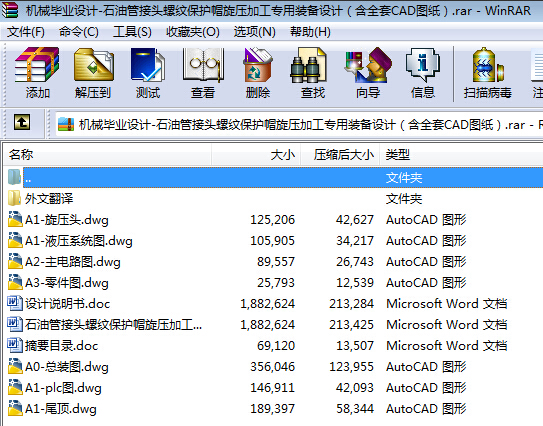
Task: Click icon of A1-plc图.dwg
Action: (x=15, y=387)
